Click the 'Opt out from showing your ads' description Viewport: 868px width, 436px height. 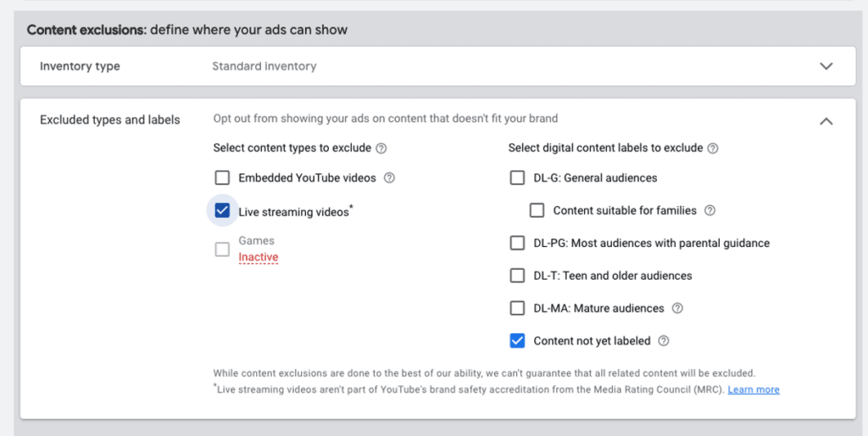[386, 119]
